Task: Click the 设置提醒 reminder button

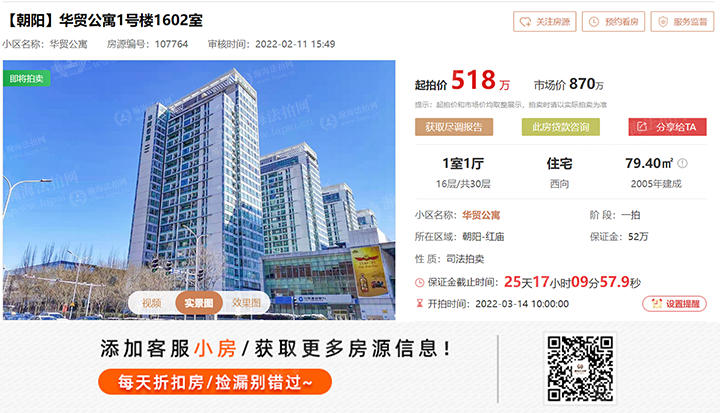Action: click(674, 304)
